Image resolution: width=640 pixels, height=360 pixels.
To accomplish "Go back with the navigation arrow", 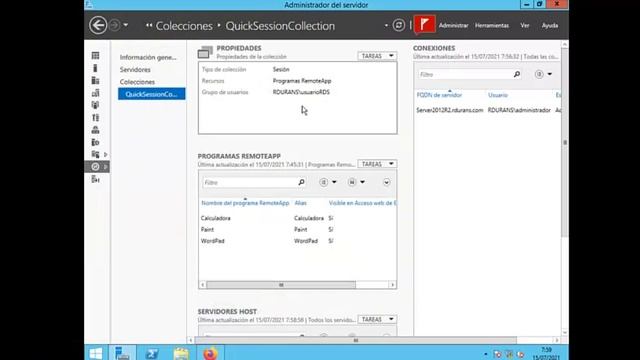I will (x=98, y=25).
